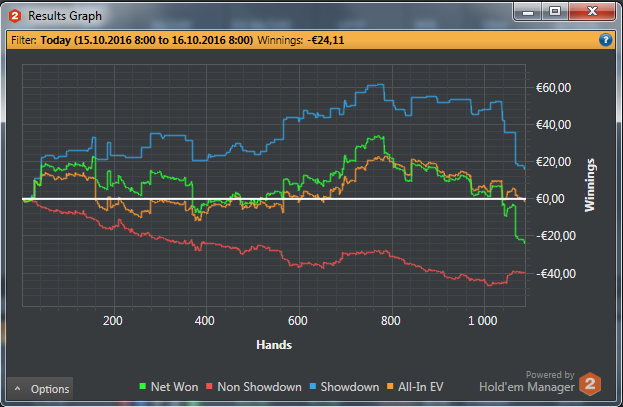Minimize the Results Graph window
Viewport: 623px width, 407px height.
click(x=528, y=12)
